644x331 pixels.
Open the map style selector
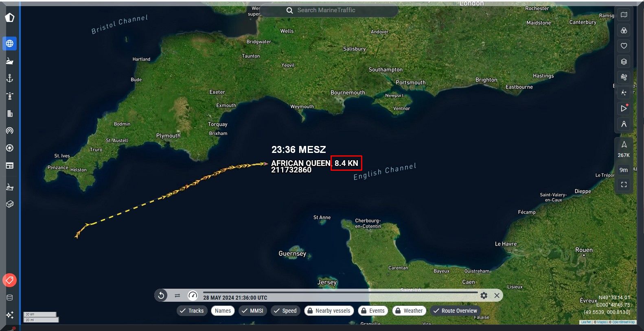pos(624,15)
